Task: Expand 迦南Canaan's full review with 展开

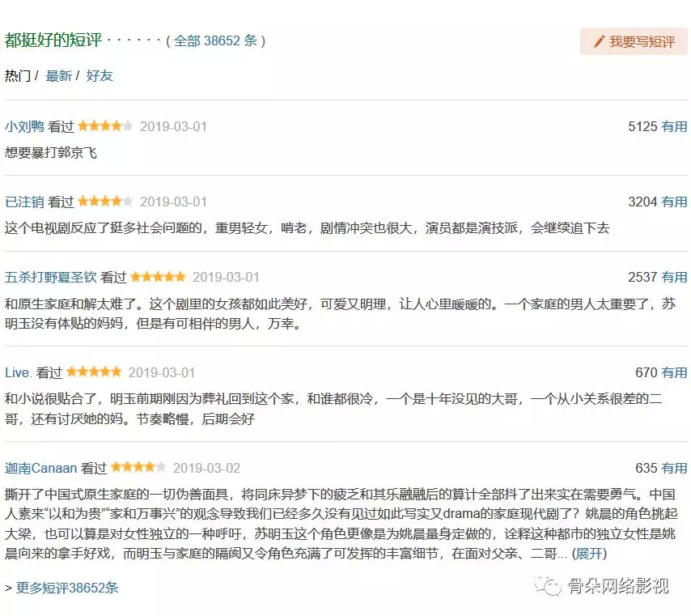Action: pos(589,554)
